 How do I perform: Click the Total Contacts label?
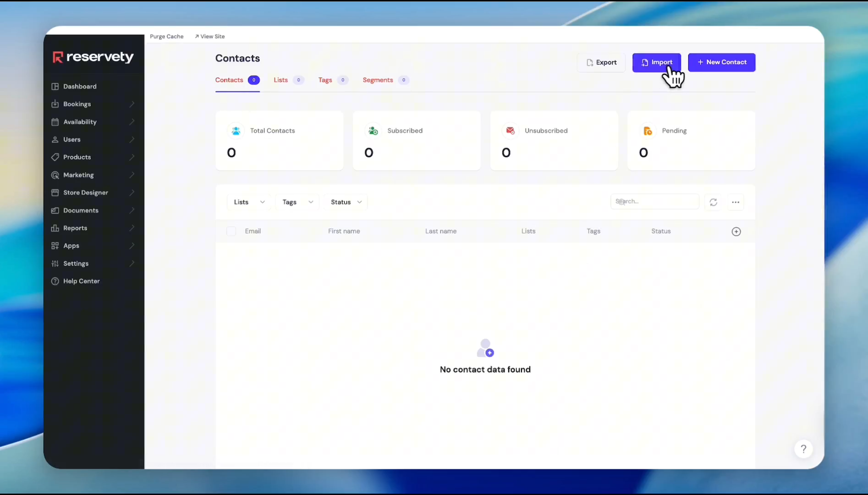point(273,131)
